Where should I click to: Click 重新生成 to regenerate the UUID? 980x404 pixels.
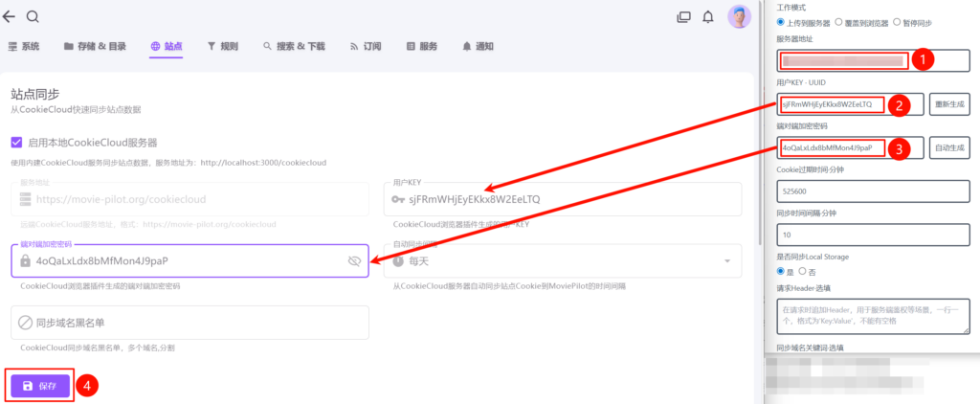(949, 104)
